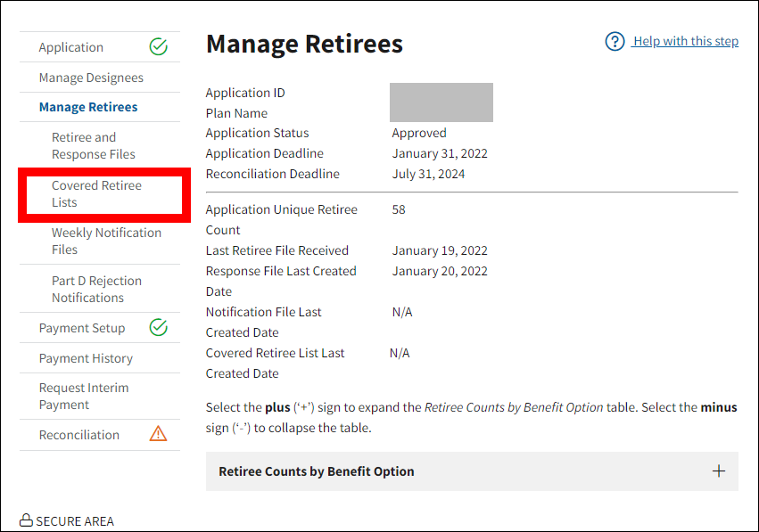Go to the Application sidebar item
This screenshot has height=532, width=759.
coord(71,47)
